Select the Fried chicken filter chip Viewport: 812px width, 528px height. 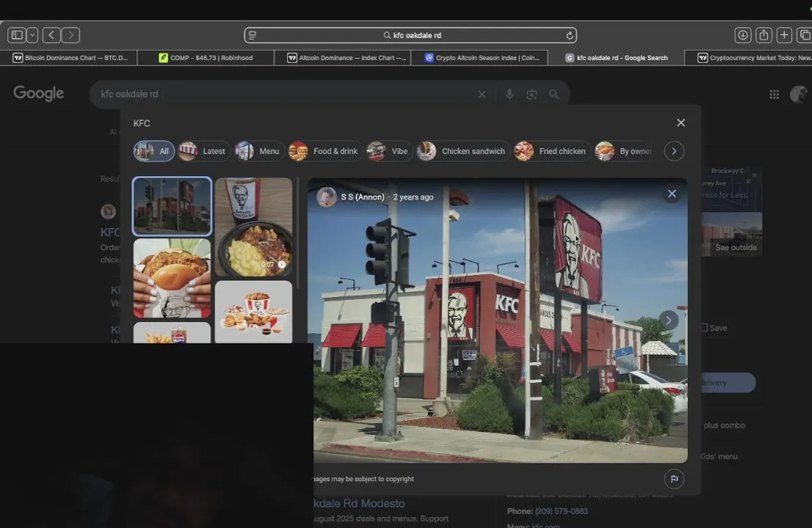click(552, 151)
